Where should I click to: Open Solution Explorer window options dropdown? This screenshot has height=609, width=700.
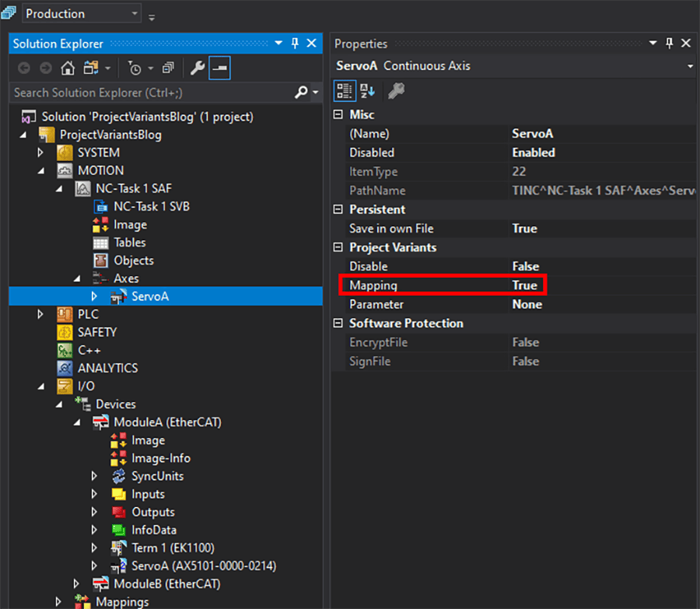pyautogui.click(x=278, y=44)
